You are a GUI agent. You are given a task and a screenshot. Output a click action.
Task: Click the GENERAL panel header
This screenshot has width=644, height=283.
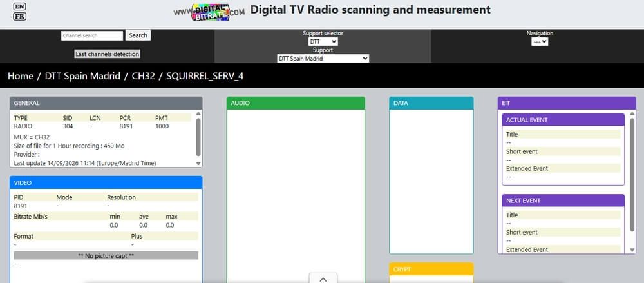pyautogui.click(x=106, y=103)
